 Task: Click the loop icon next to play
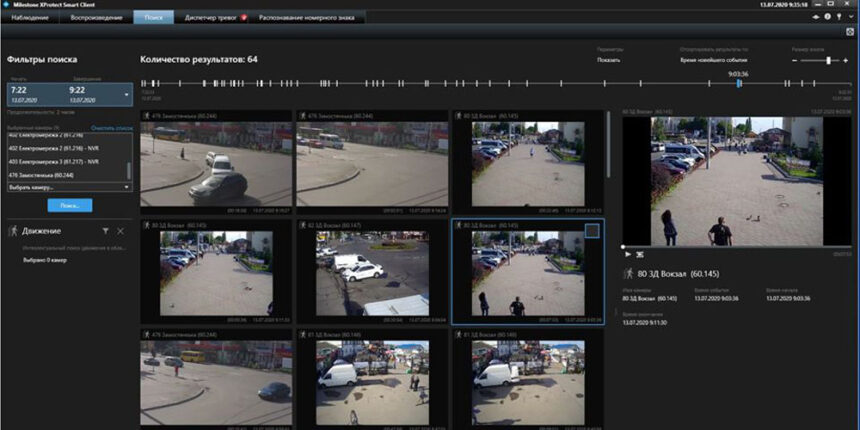[x=640, y=254]
